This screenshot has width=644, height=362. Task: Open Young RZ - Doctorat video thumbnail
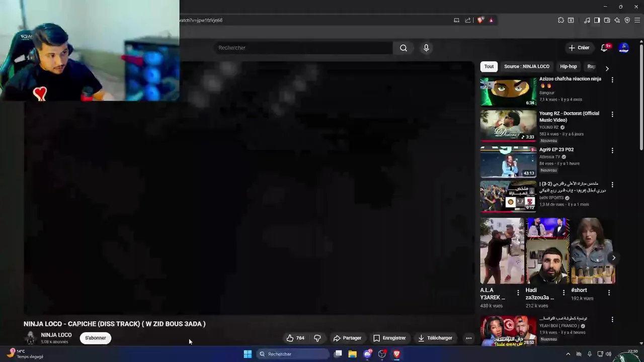pyautogui.click(x=508, y=126)
